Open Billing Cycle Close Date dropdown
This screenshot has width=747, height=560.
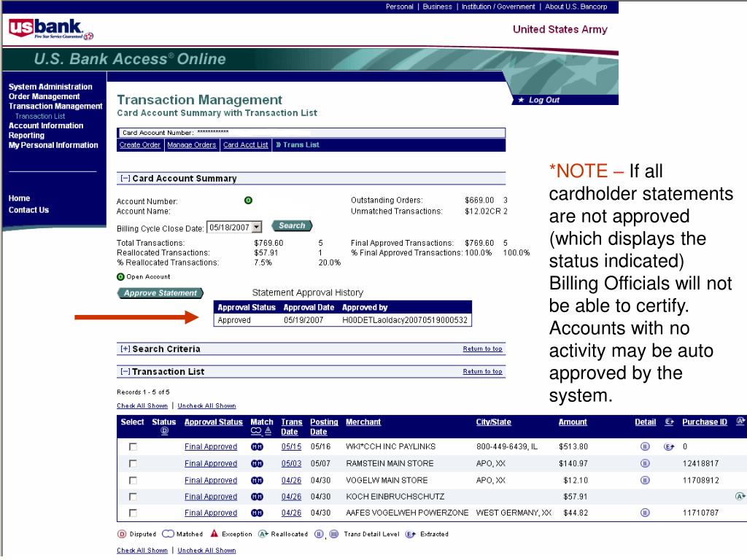click(257, 227)
